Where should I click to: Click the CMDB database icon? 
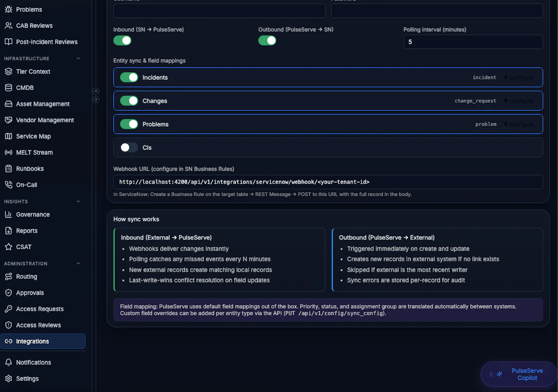8,87
